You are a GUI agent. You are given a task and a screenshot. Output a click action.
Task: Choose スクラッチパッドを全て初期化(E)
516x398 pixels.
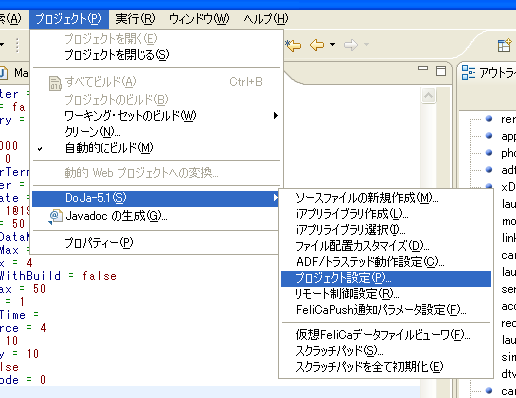pyautogui.click(x=386, y=367)
